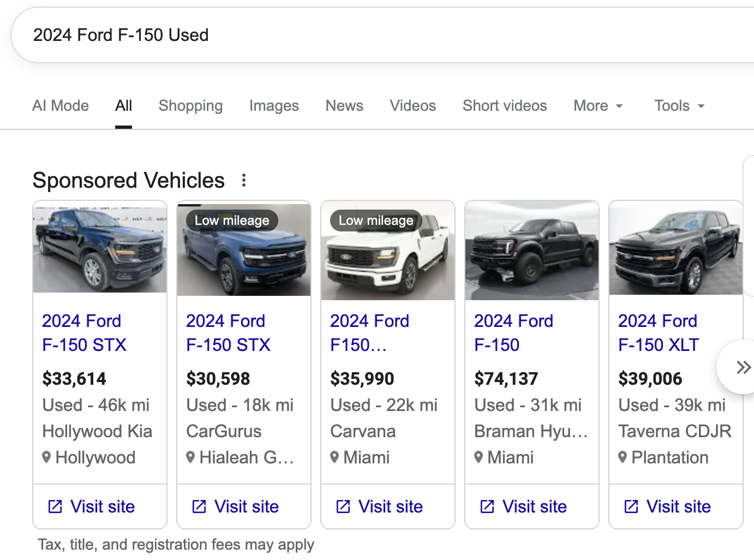Click the black F-150 XLT photo
The height and width of the screenshot is (560, 754).
click(676, 250)
